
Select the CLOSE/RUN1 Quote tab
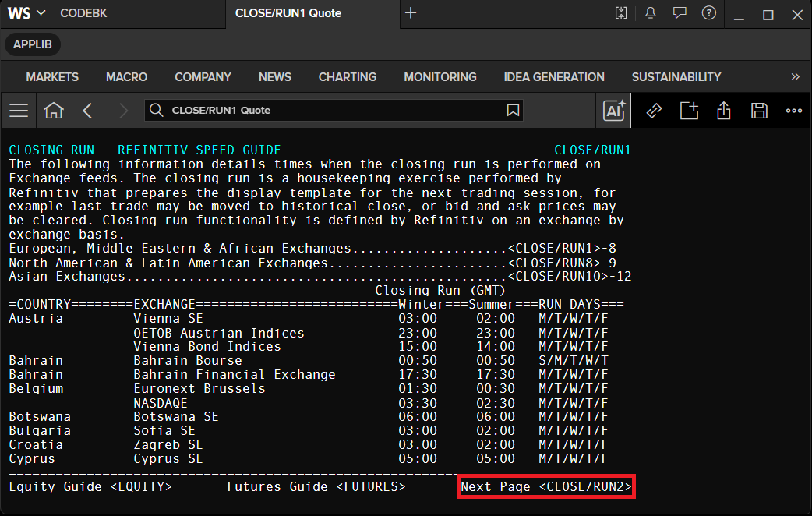(288, 13)
